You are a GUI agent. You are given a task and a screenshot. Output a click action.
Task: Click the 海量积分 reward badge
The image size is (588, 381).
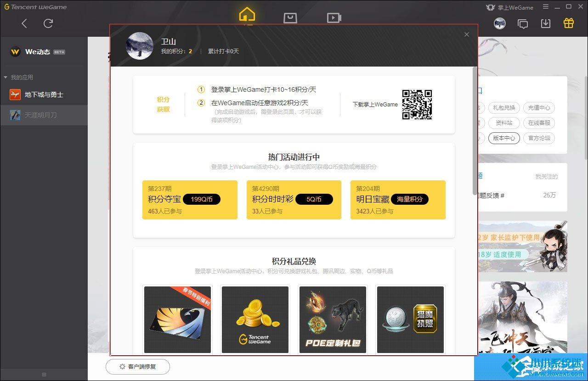point(410,199)
